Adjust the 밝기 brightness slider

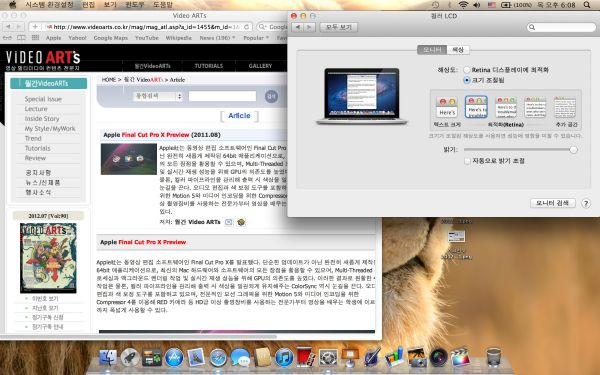pyautogui.click(x=520, y=150)
